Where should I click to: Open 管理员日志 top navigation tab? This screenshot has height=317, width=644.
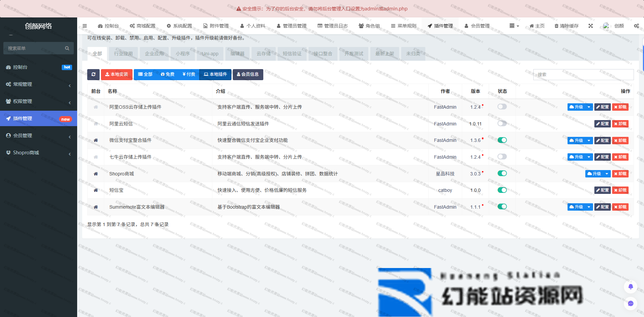333,26
